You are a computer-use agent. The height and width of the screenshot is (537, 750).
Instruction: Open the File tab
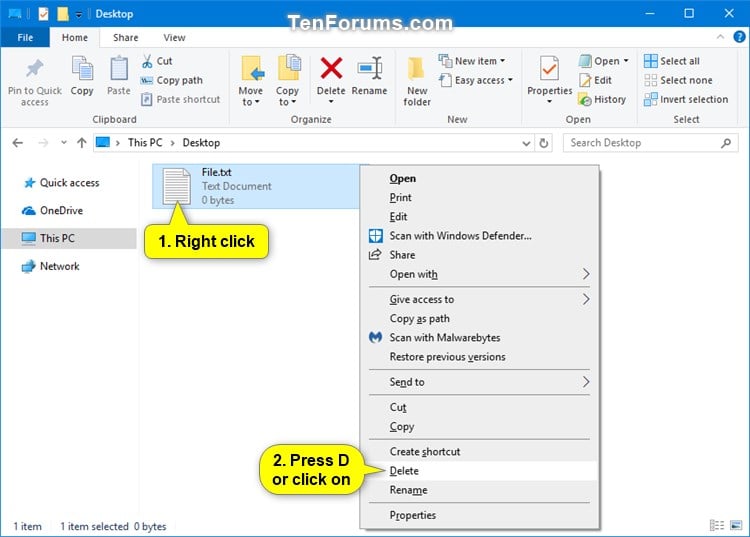[x=25, y=37]
